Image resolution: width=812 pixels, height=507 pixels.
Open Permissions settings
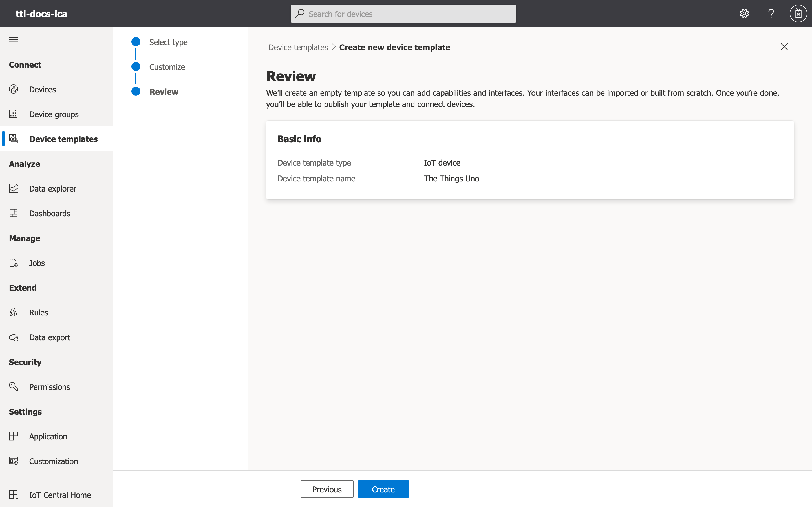(x=49, y=387)
